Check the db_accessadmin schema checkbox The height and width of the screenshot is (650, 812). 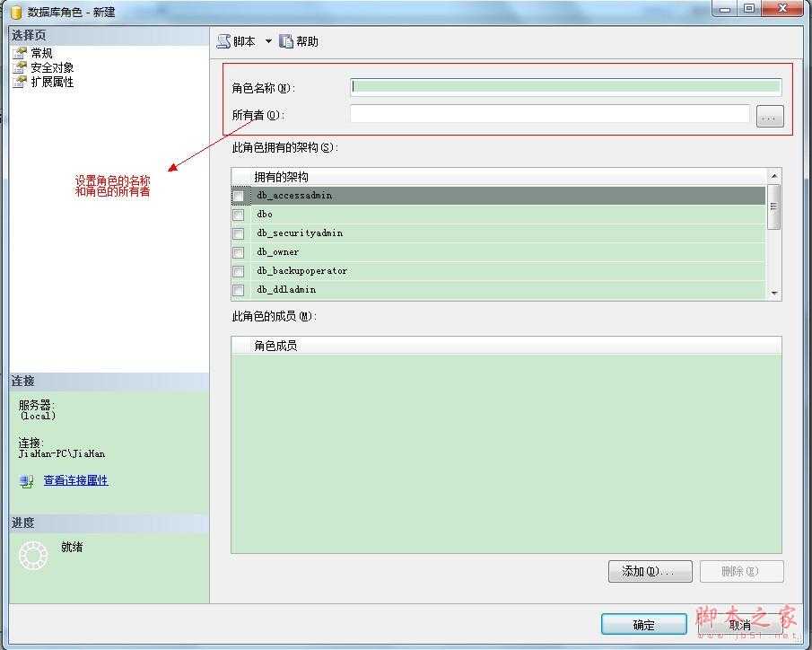pyautogui.click(x=238, y=196)
